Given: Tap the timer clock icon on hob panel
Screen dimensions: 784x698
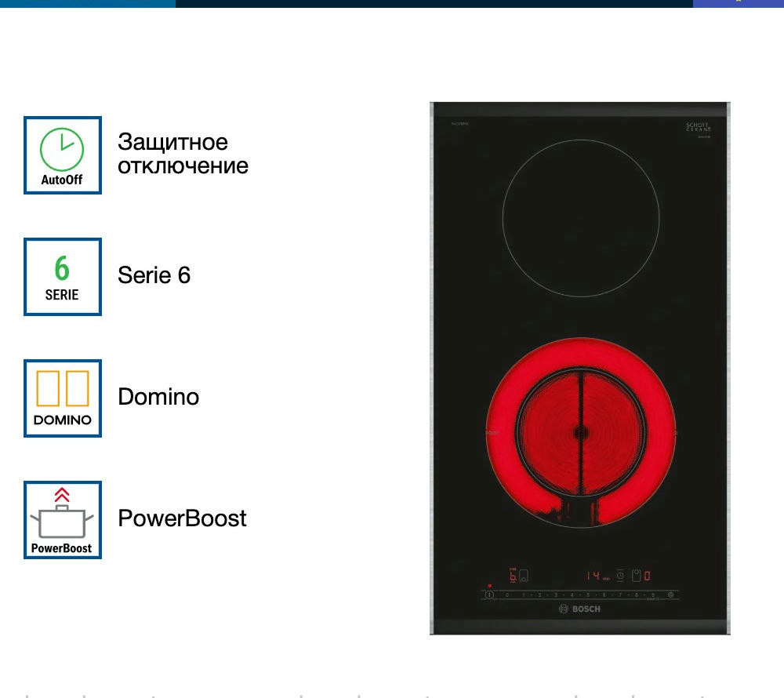Looking at the screenshot, I should (x=619, y=576).
